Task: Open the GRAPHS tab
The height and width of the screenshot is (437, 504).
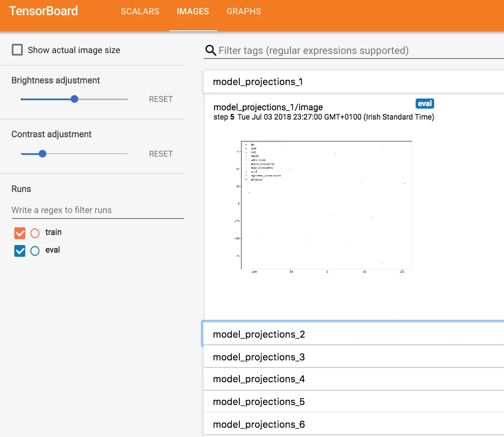Action: coord(244,11)
